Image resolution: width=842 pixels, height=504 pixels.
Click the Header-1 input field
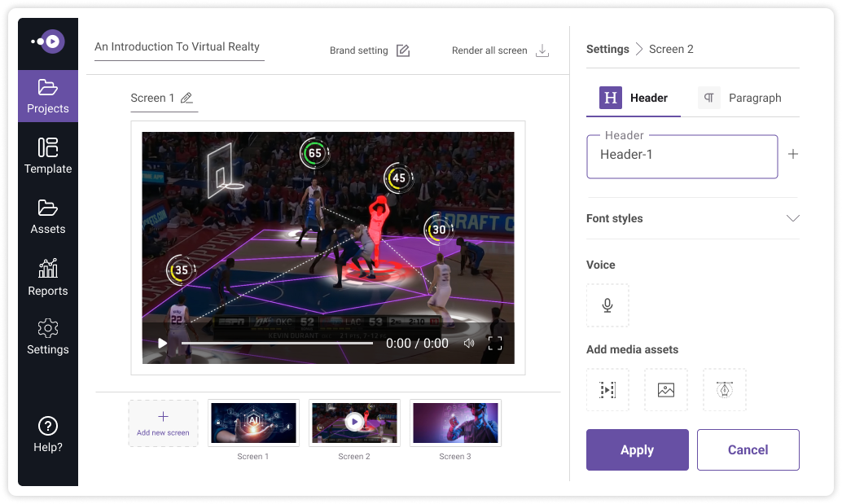pos(682,156)
